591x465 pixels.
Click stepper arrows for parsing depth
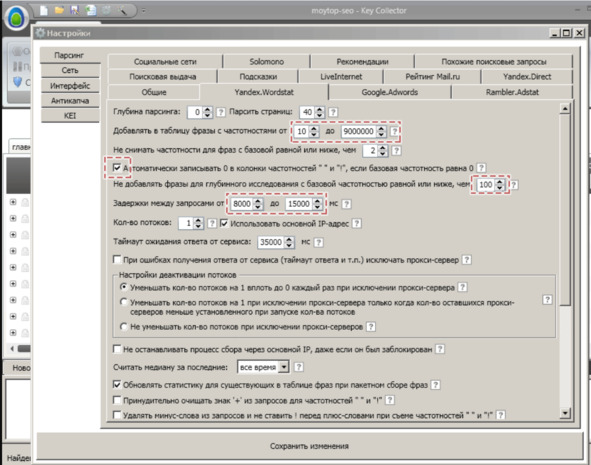pyautogui.click(x=207, y=112)
